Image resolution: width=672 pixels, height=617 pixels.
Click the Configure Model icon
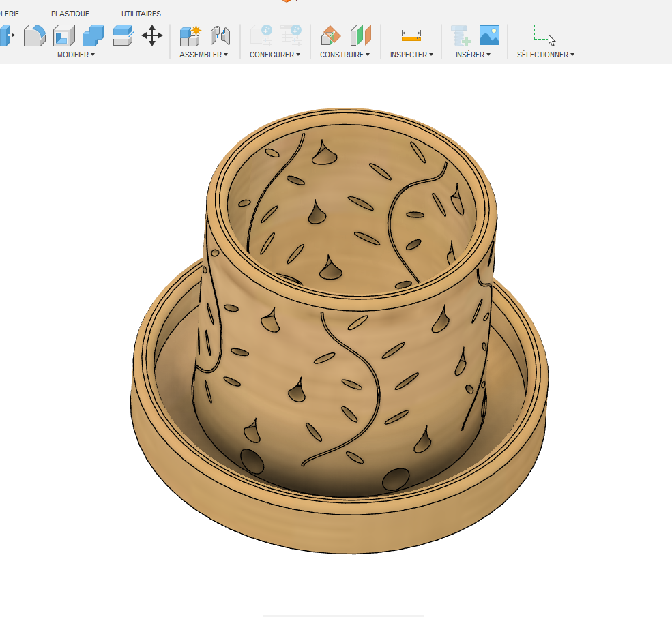point(261,35)
